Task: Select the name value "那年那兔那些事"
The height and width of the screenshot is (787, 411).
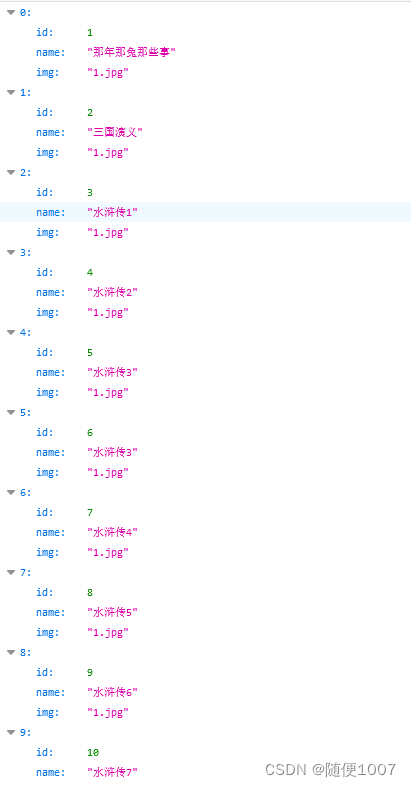Action: [131, 52]
